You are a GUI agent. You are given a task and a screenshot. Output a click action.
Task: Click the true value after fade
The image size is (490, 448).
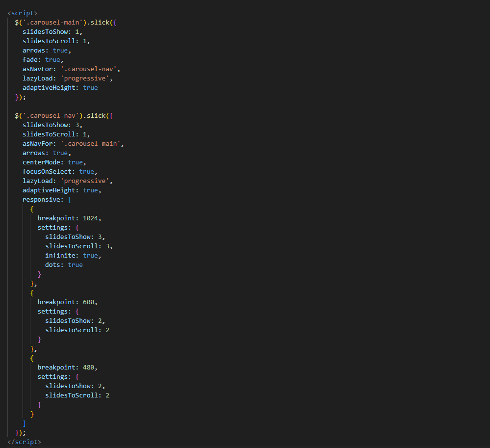click(x=52, y=60)
